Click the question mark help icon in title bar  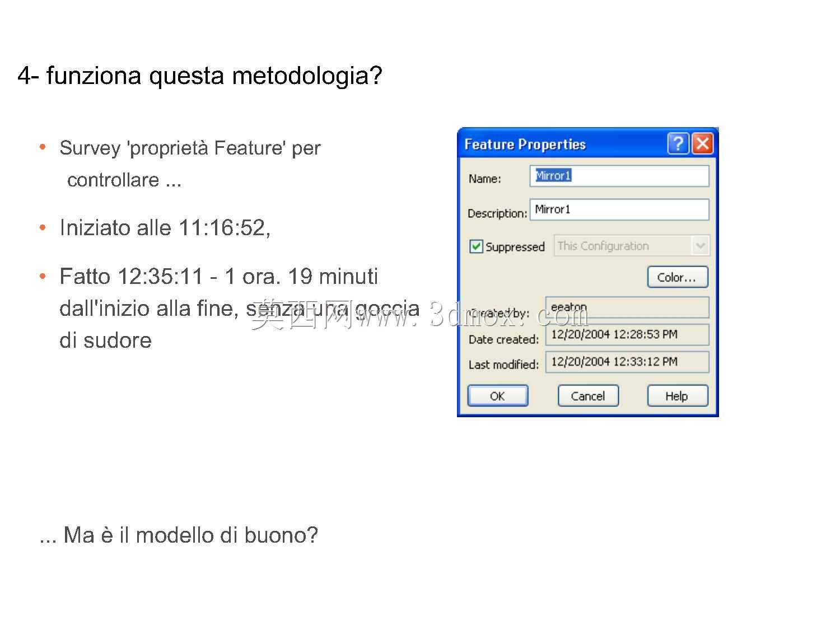click(x=678, y=143)
